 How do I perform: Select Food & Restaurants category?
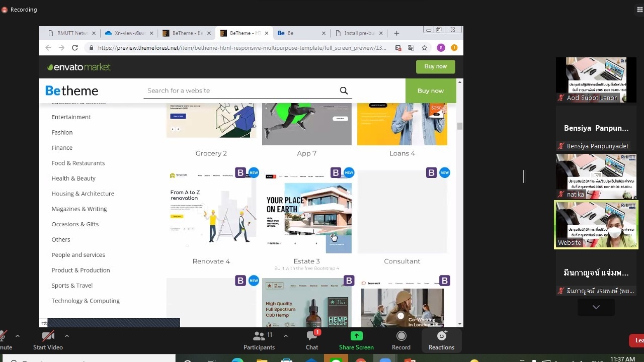[78, 163]
